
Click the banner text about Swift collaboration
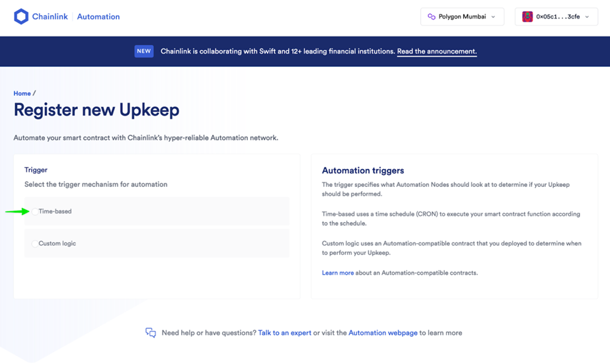pyautogui.click(x=278, y=52)
